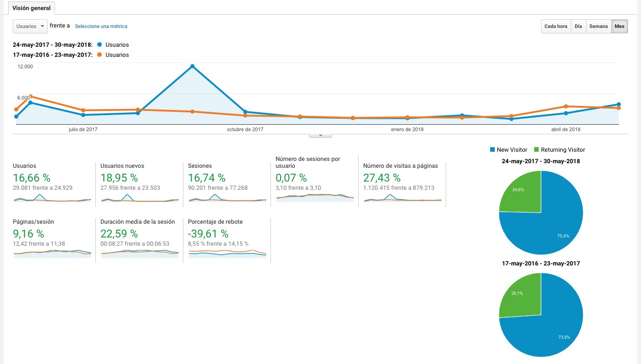Select the Mes granularity button

pyautogui.click(x=619, y=26)
